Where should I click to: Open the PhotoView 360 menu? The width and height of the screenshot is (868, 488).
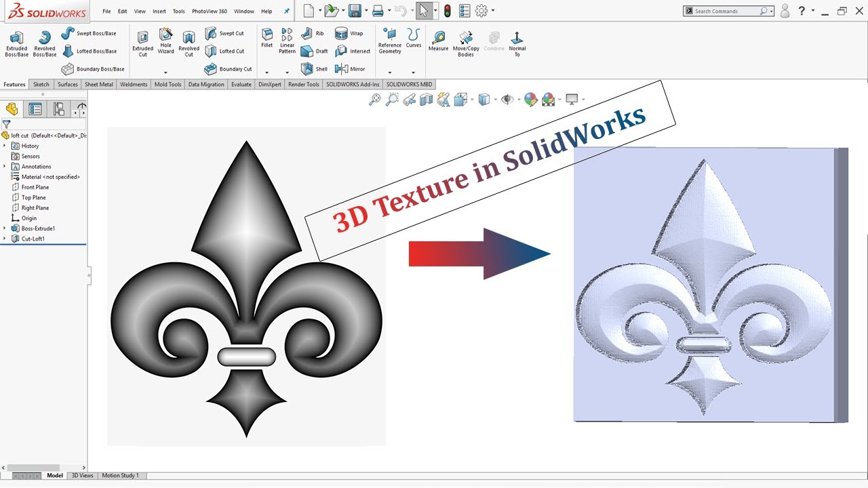[x=210, y=12]
